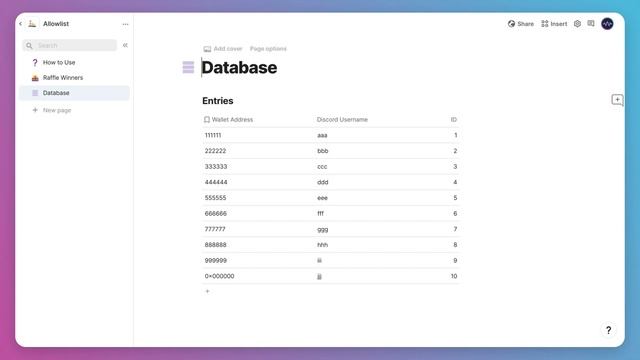Screen dimensions: 640x360
Task: Select Discord username cell ddd
Action: (x=322, y=182)
